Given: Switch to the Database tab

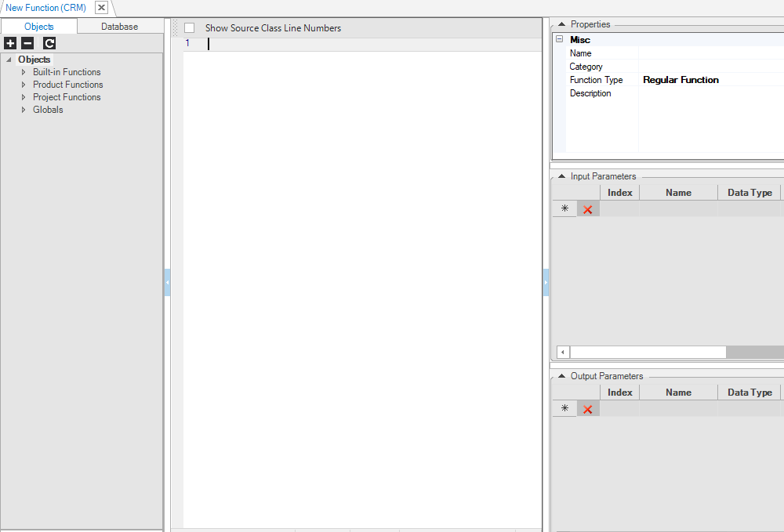Looking at the screenshot, I should click(x=119, y=27).
